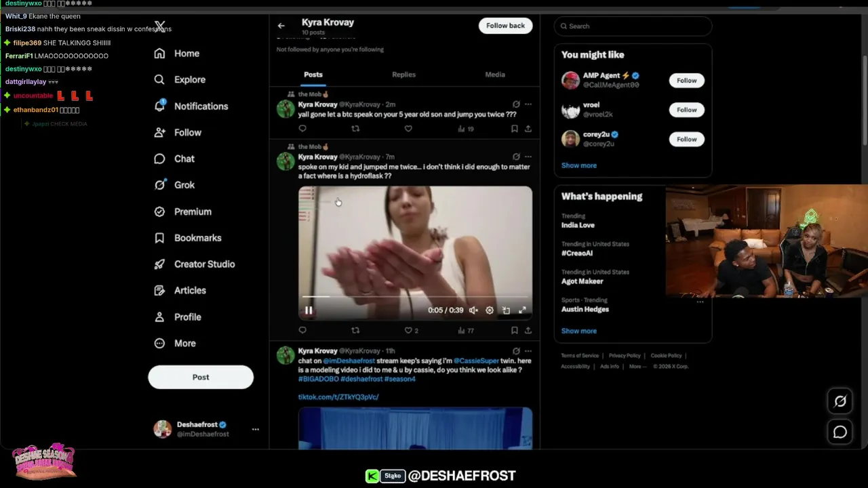This screenshot has height=488, width=868.
Task: Repost the 2m 'yall gone let' post
Action: tap(355, 129)
